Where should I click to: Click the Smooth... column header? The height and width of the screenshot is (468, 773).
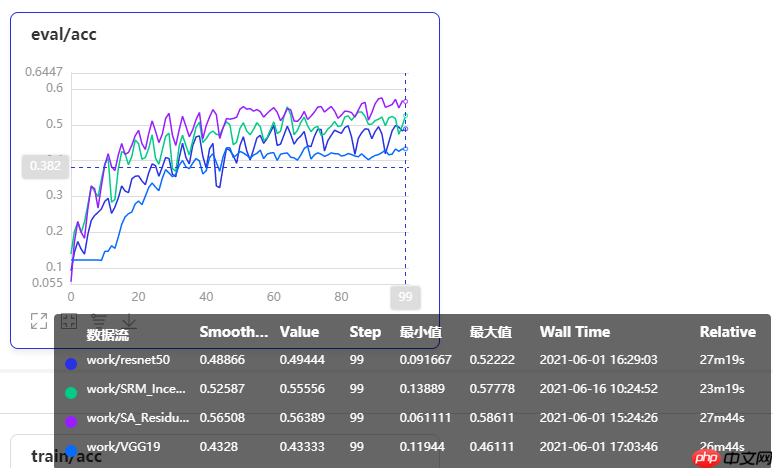point(233,332)
